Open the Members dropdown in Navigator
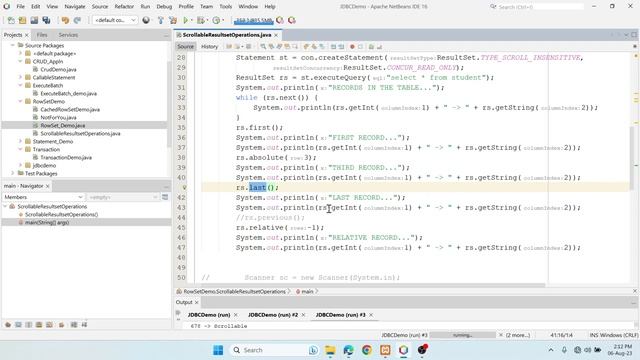Image resolution: width=640 pixels, height=360 pixels. point(43,197)
